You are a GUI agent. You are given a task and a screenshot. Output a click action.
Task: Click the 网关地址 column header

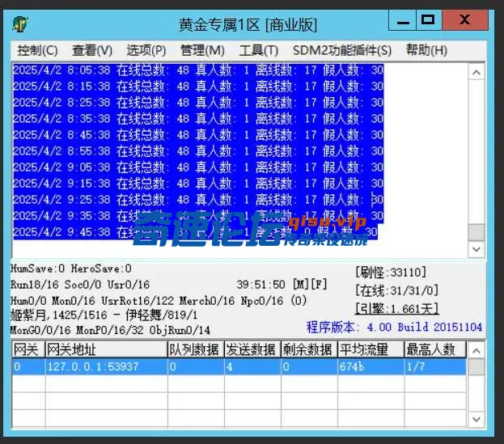coord(107,349)
